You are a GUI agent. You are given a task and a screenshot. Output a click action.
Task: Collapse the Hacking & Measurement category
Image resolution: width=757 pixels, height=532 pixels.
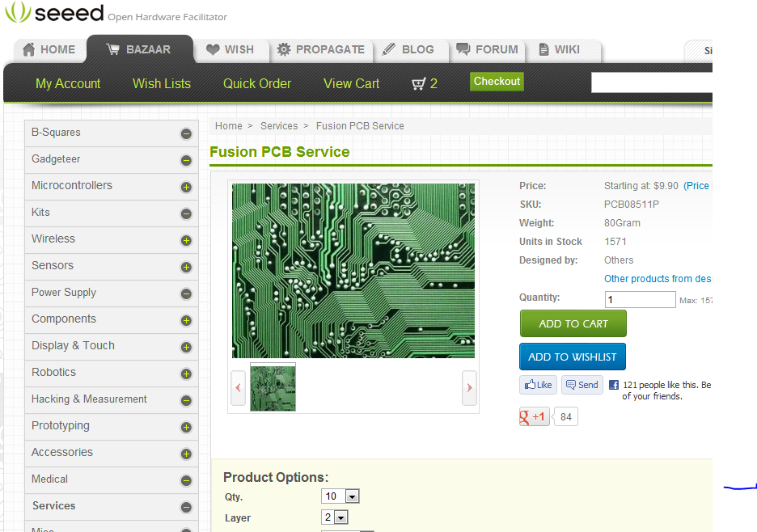pyautogui.click(x=186, y=400)
